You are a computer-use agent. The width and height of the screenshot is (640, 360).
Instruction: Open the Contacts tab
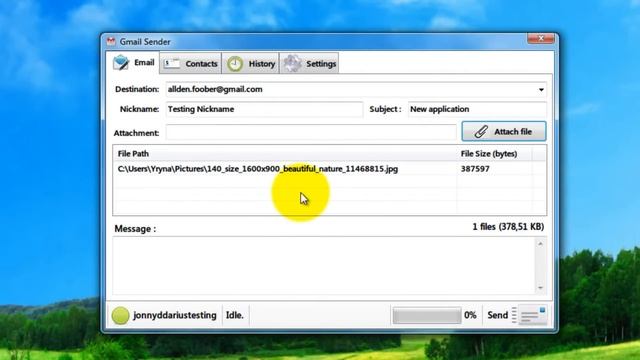click(x=191, y=64)
